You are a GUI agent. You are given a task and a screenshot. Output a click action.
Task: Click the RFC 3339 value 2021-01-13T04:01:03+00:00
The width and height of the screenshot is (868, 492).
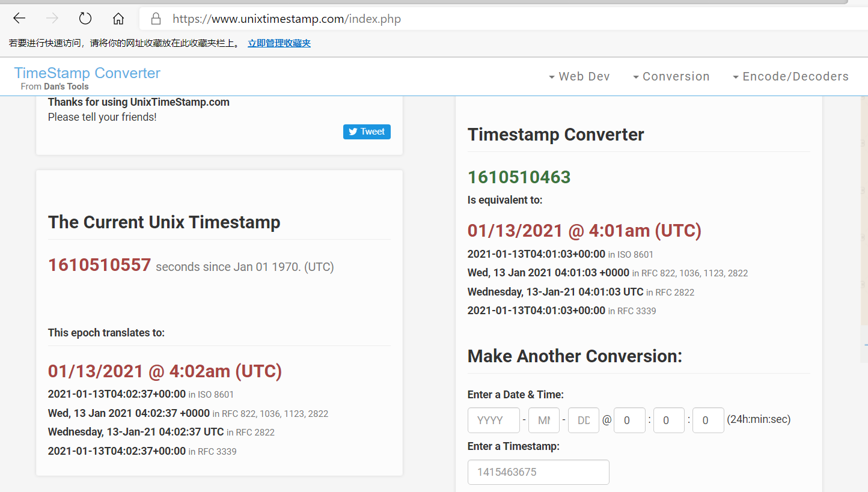pyautogui.click(x=536, y=311)
